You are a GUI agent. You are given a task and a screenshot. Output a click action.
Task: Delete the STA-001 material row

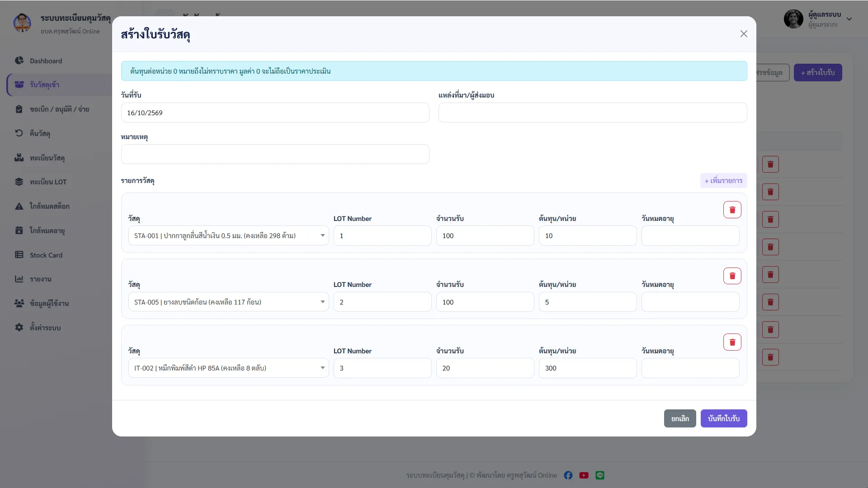[x=732, y=210]
